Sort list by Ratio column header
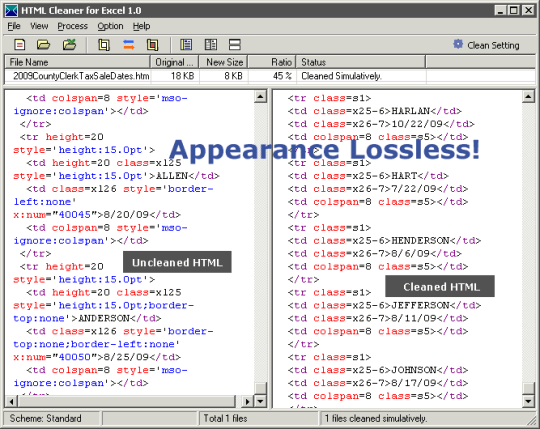Image resolution: width=540 pixels, height=429 pixels. [272, 62]
